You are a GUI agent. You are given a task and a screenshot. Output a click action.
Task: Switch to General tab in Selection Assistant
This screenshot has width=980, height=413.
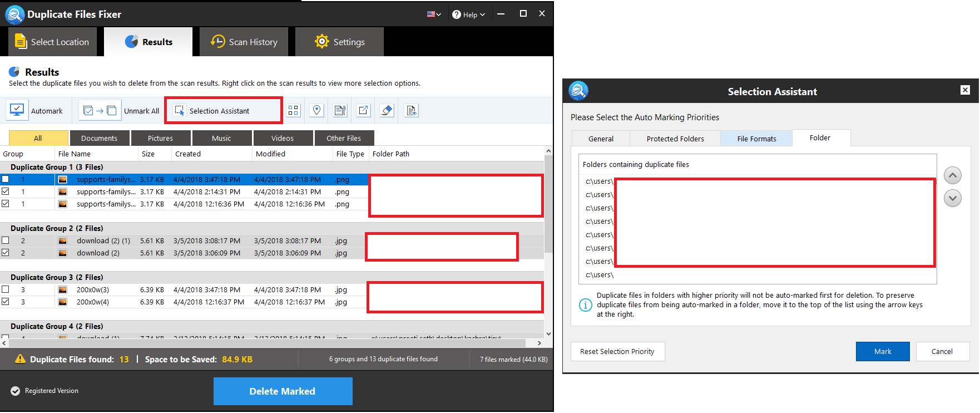point(601,139)
